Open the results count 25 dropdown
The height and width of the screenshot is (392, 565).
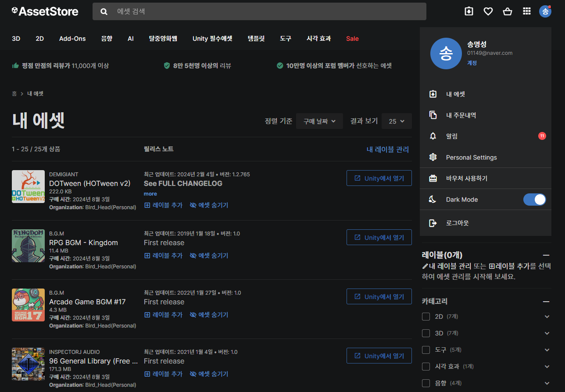[397, 121]
